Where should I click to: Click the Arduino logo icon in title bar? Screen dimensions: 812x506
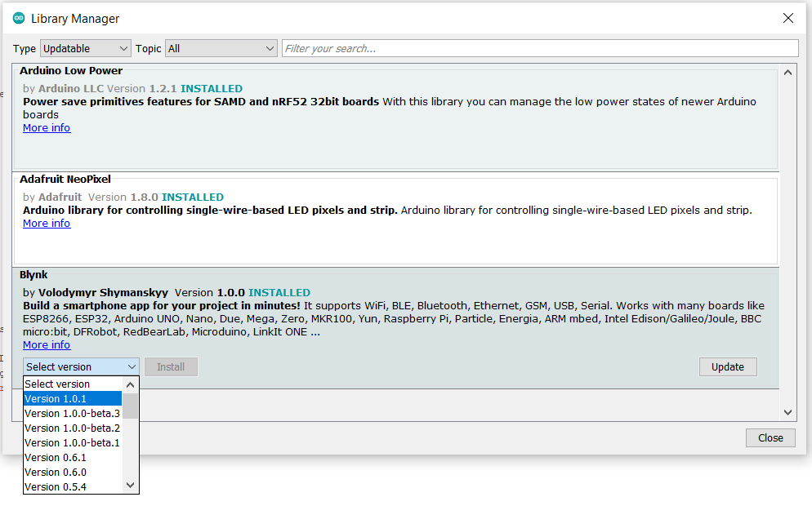click(19, 18)
